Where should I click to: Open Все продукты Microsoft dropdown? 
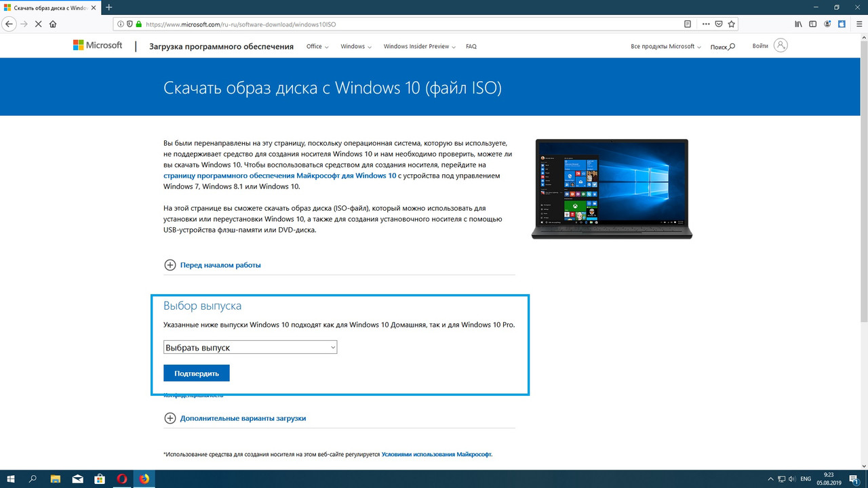(667, 47)
